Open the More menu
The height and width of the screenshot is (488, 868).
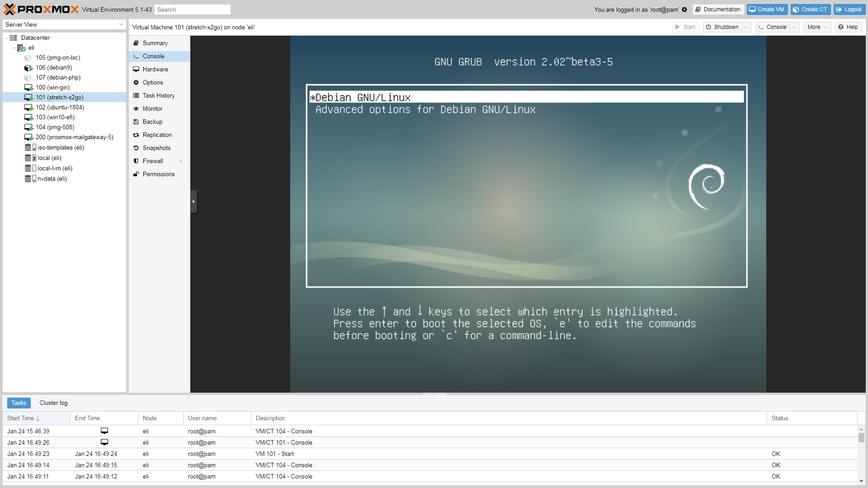click(816, 27)
